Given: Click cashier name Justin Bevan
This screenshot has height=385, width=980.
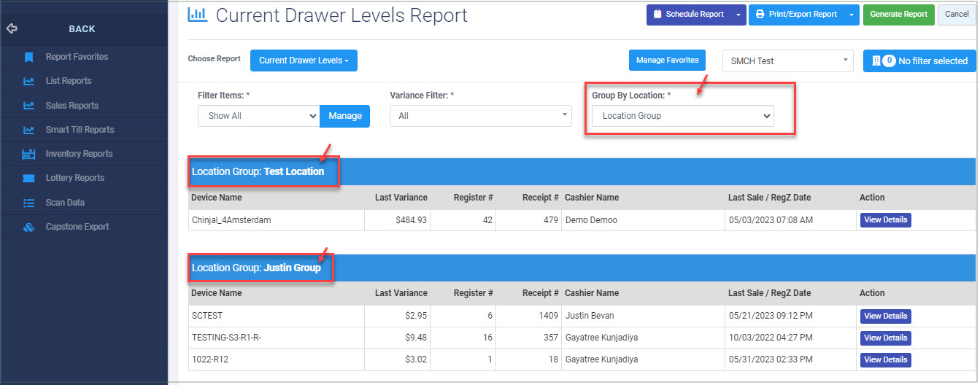Looking at the screenshot, I should click(x=590, y=316).
